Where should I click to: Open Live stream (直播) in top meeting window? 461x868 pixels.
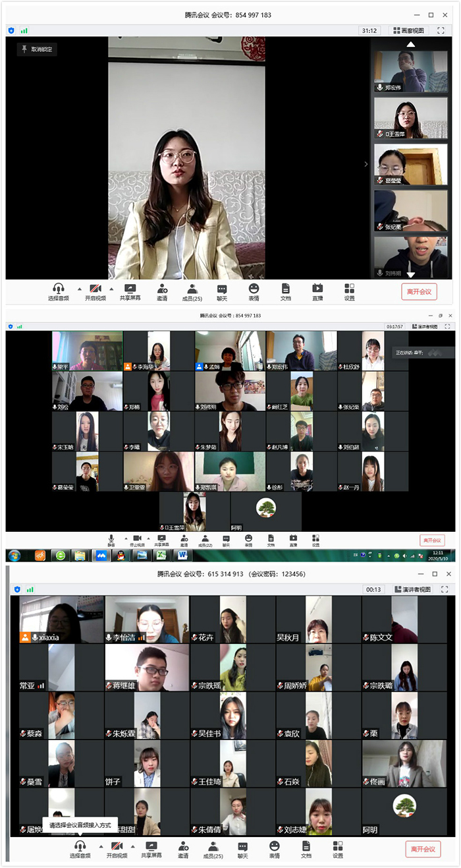click(317, 292)
